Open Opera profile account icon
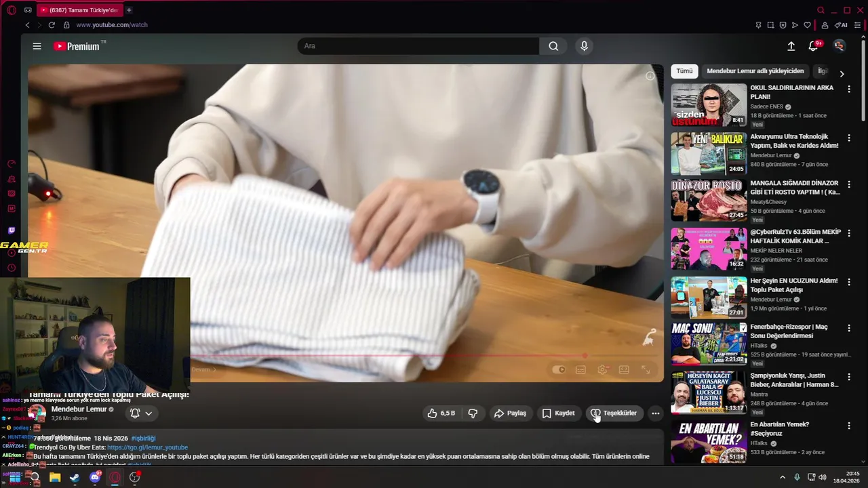This screenshot has width=868, height=488. [x=825, y=25]
